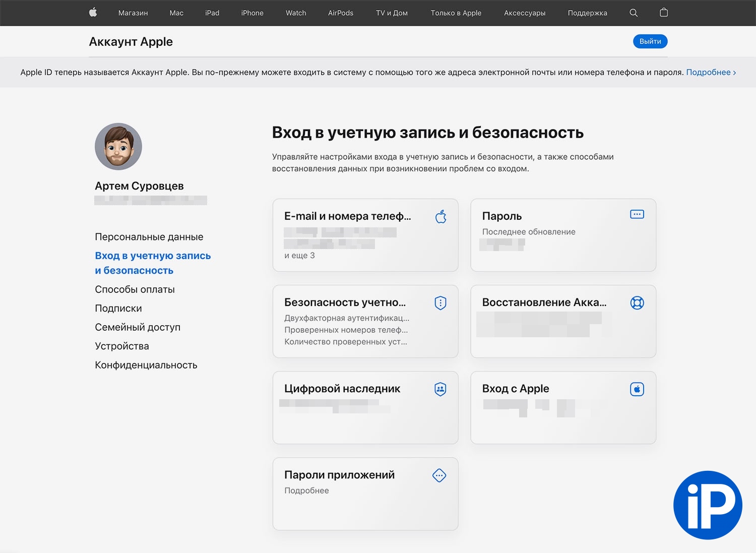Click the legacy contact icon on Цифровой наследник
Viewport: 756px width, 553px height.
(x=440, y=389)
